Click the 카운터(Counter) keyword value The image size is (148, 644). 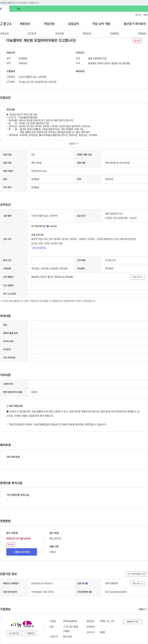pyautogui.click(x=39, y=171)
